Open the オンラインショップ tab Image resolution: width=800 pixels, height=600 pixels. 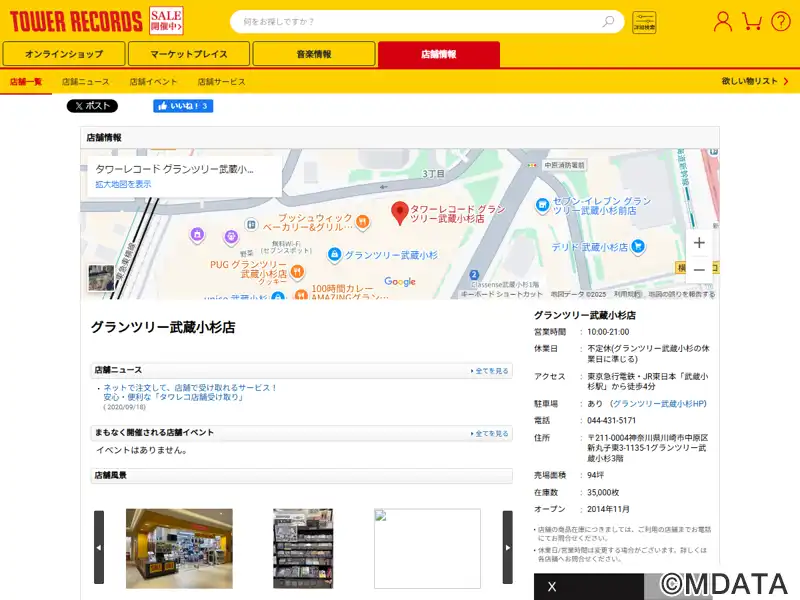(x=64, y=54)
